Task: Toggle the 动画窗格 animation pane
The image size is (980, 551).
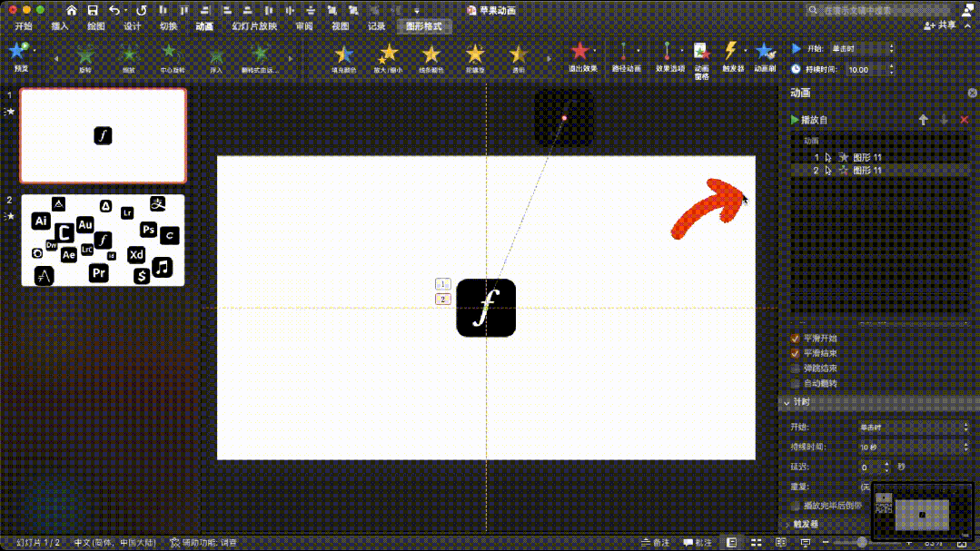Action: click(x=701, y=60)
